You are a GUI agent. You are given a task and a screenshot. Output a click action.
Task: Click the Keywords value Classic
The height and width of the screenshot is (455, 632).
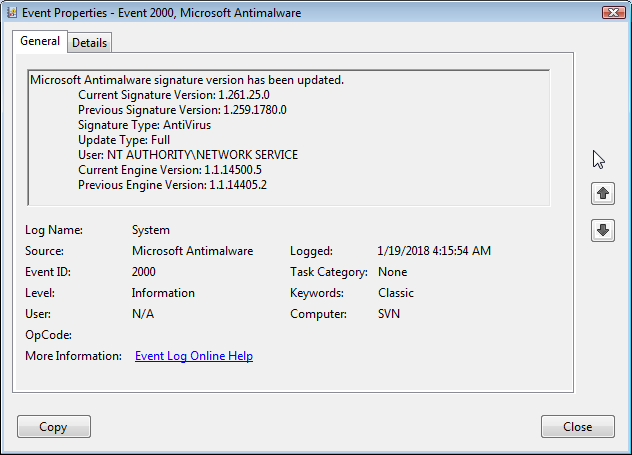(x=396, y=293)
